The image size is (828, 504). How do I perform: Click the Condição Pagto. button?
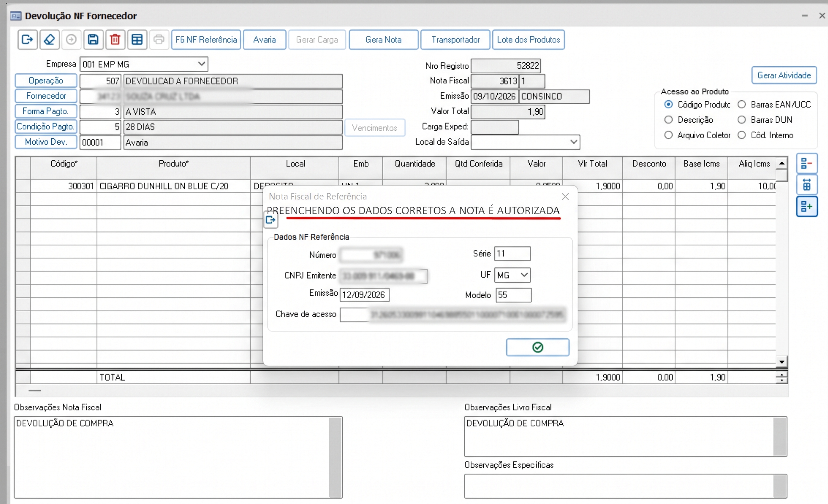[x=46, y=127]
